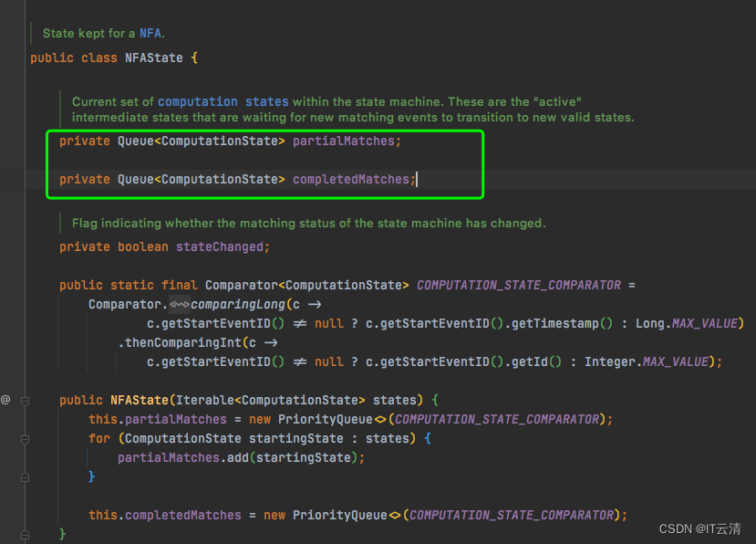Click startingState variable in for-loop header
756x544 pixels.
[296, 438]
